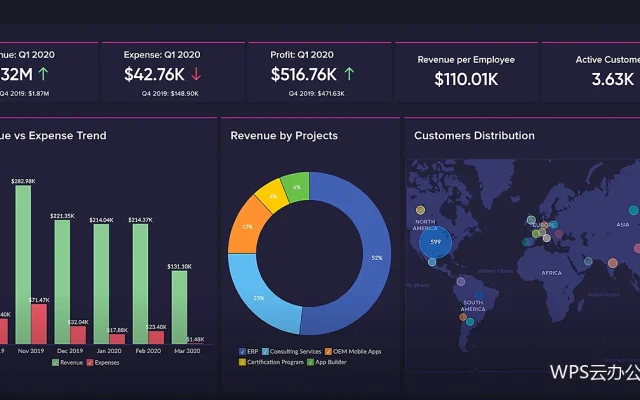Toggle the Consulting Services legend checkbox

265,351
